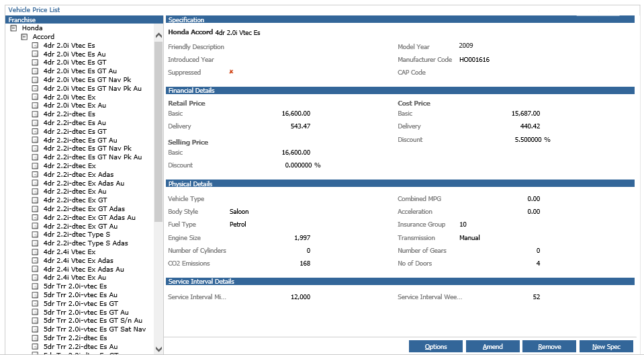644x355 pixels.
Task: Select 4dr 2.2i-dtec Ex Adas Au
Action: click(x=84, y=183)
